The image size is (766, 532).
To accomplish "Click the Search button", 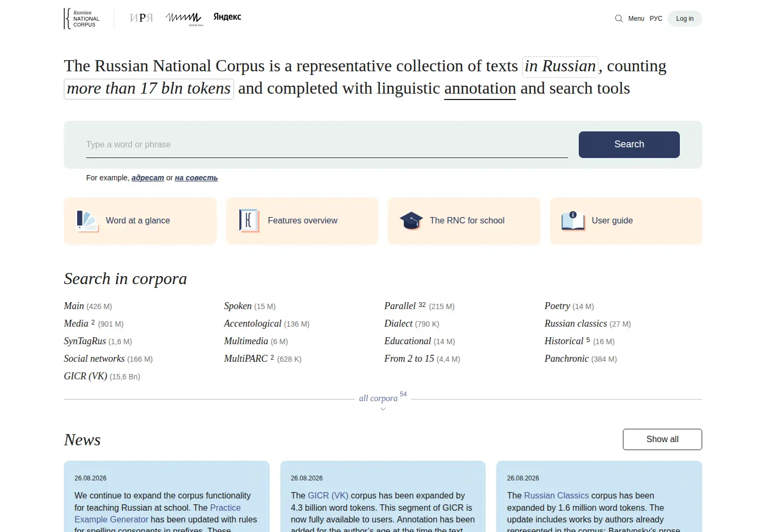I will (629, 145).
